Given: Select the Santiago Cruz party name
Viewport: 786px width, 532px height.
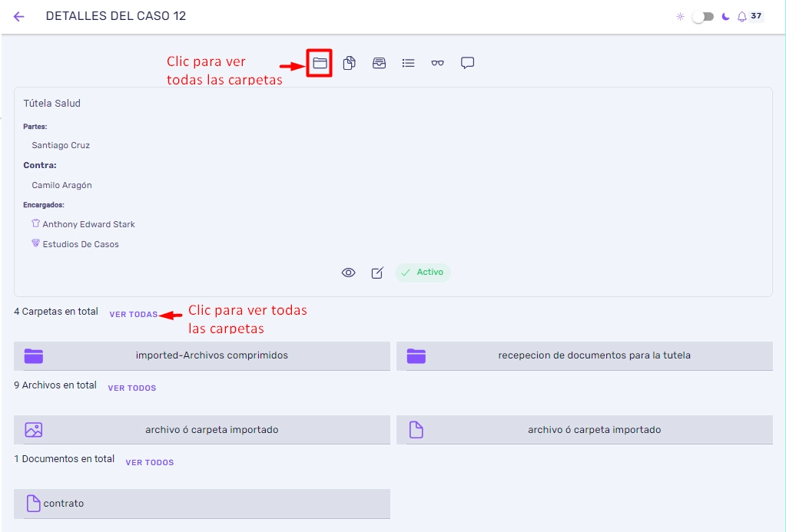Looking at the screenshot, I should 61,145.
